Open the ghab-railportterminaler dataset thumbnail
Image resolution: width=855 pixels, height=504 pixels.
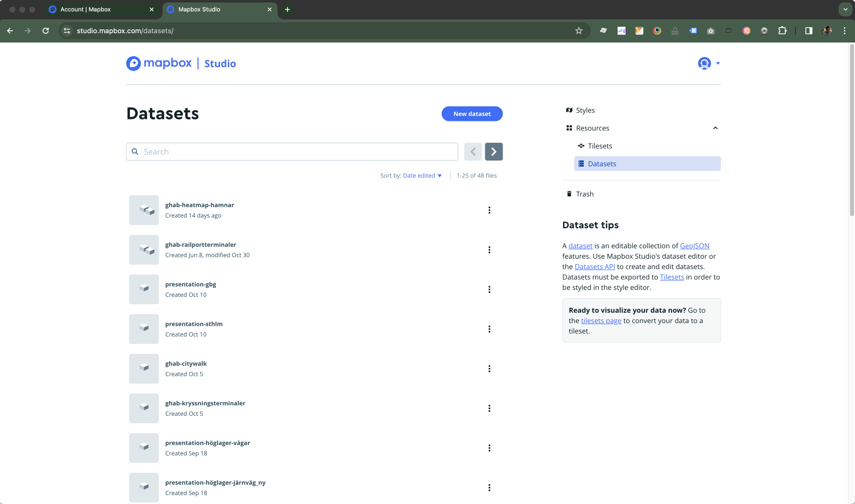coord(144,250)
